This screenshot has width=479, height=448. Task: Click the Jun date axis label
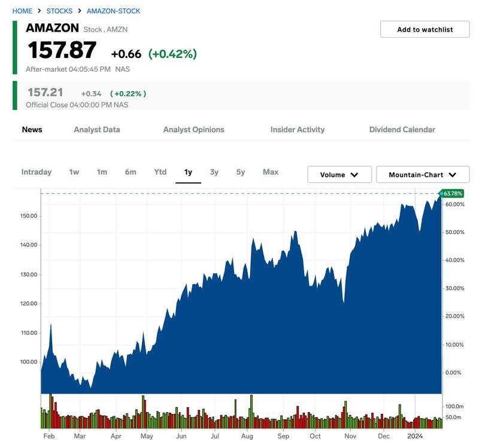[181, 436]
